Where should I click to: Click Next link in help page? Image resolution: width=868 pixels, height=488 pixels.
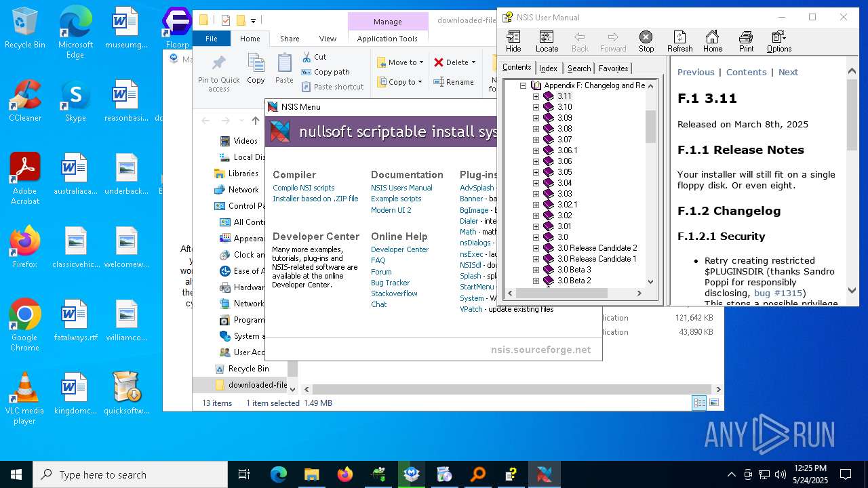coord(788,73)
